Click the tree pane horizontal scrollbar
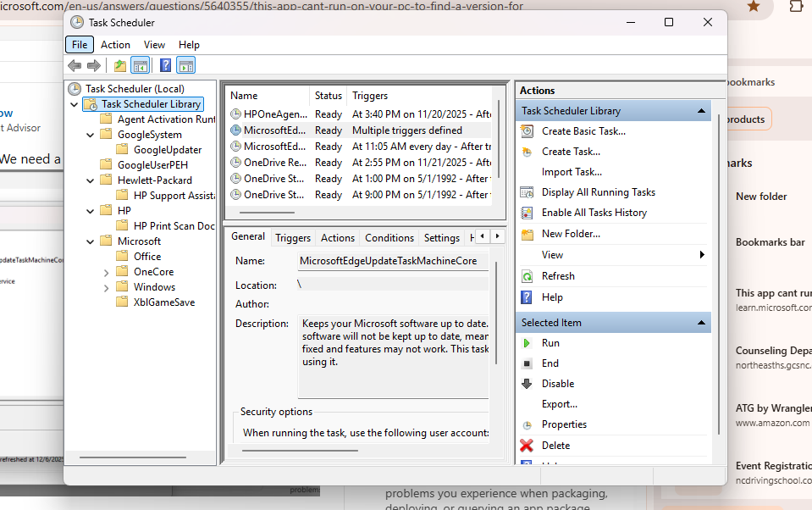Viewport: 812px width, 510px height. 133,457
